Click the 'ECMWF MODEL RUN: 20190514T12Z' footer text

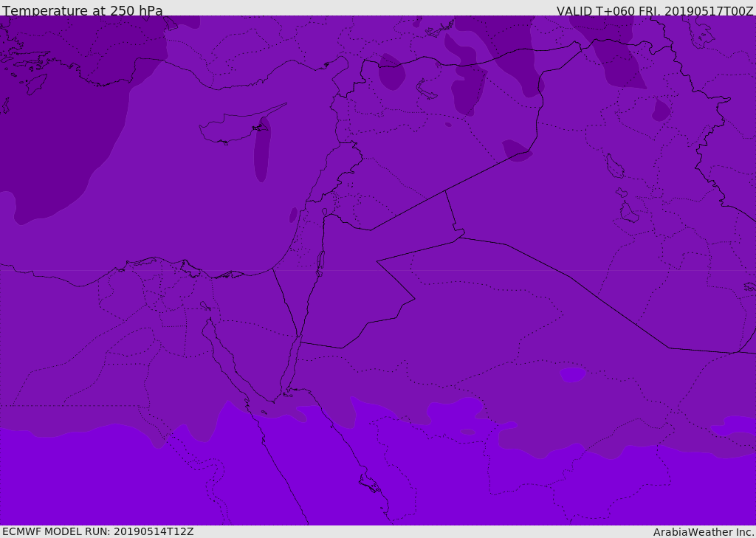coord(98,531)
